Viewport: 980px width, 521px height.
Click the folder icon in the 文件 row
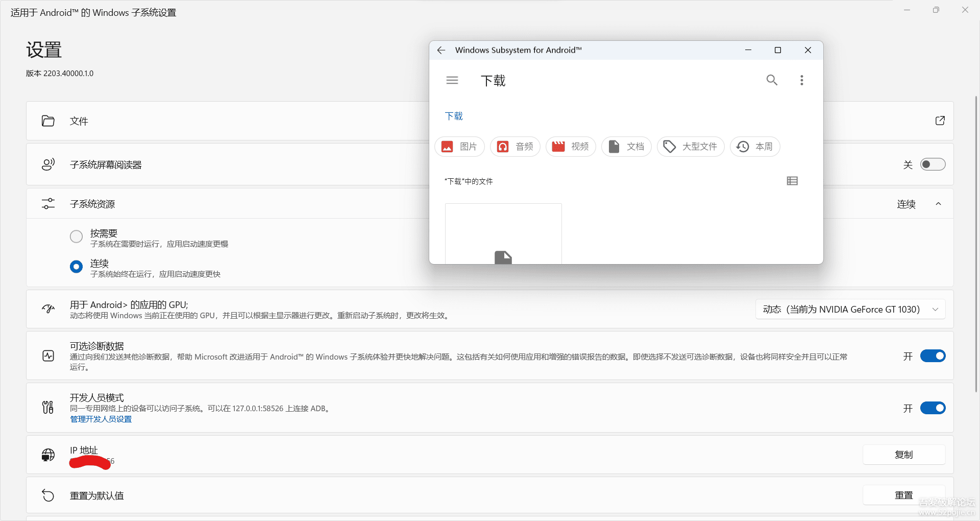click(48, 121)
